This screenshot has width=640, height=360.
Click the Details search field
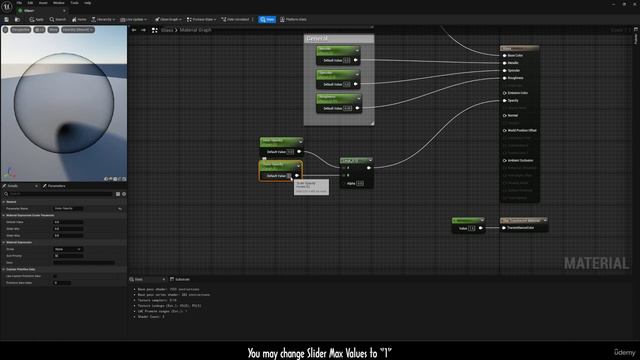(x=61, y=194)
